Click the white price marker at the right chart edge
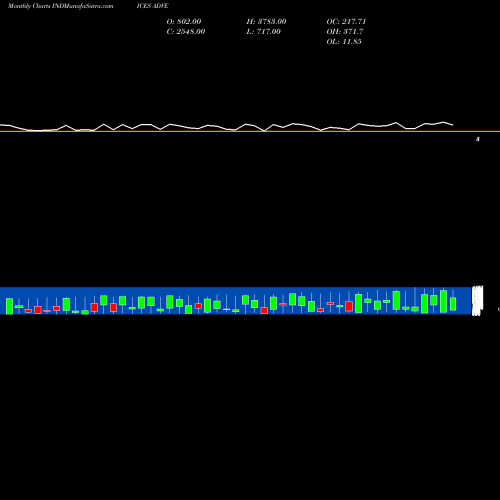500x500 pixels. pyautogui.click(x=477, y=300)
